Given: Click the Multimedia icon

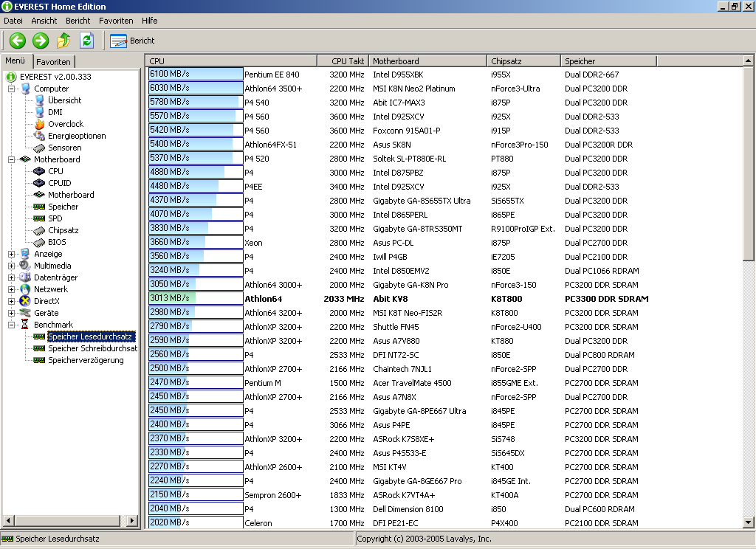Looking at the screenshot, I should 25,266.
